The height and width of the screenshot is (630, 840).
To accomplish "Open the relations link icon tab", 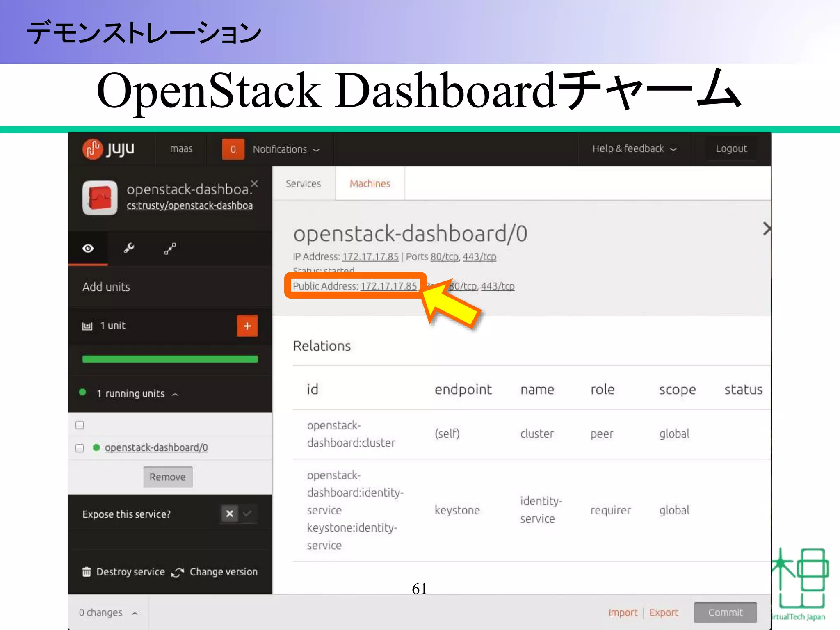I will [170, 248].
